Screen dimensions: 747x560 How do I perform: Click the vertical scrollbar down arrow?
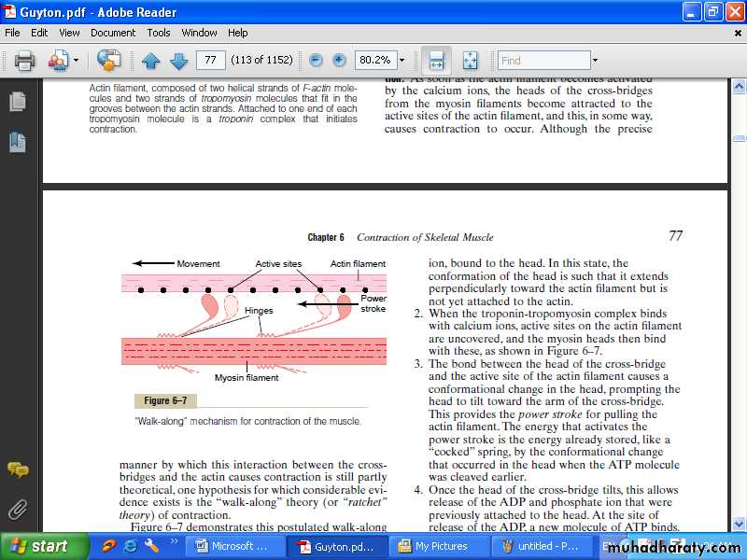click(x=738, y=524)
